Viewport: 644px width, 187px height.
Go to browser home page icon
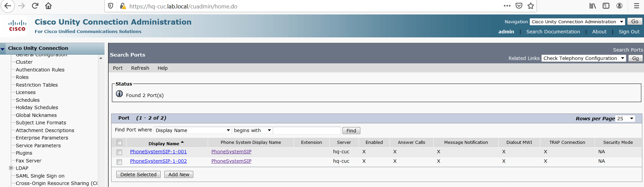48,6
